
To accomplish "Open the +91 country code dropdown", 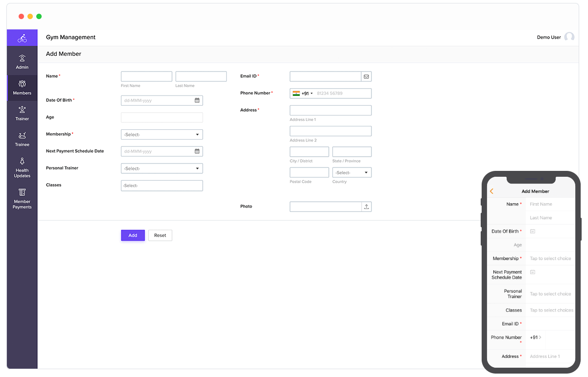I will 307,93.
